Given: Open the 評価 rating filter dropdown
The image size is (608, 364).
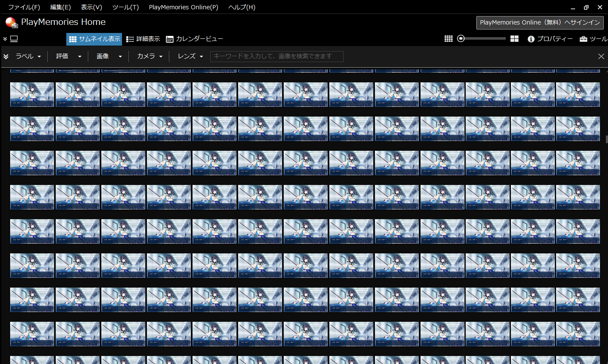Looking at the screenshot, I should (x=68, y=56).
